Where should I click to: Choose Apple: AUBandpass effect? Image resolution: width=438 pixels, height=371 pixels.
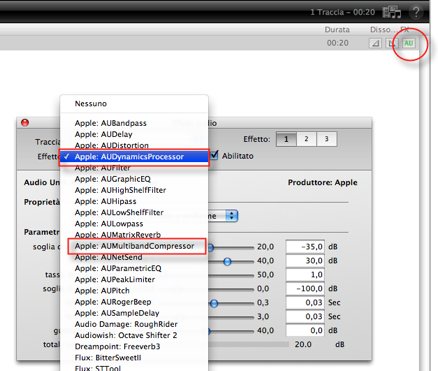click(134, 123)
